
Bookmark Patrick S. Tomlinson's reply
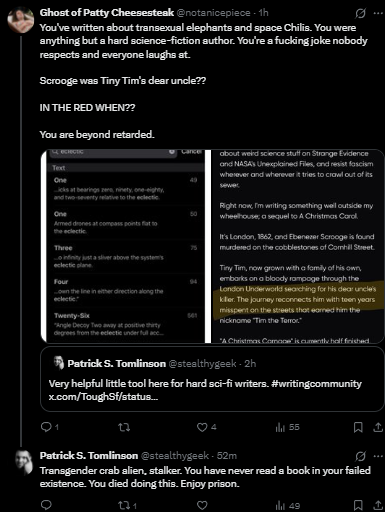tap(358, 505)
